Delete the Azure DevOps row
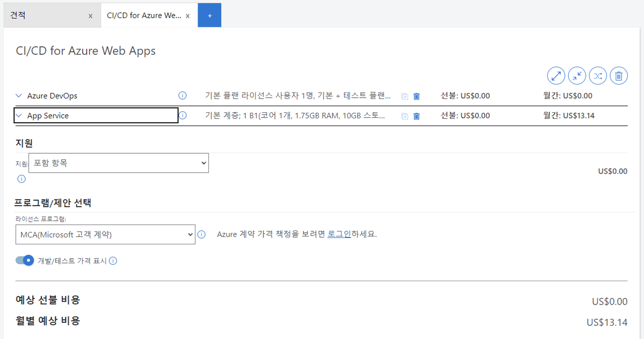Screen dimensions: 644x339 417,96
